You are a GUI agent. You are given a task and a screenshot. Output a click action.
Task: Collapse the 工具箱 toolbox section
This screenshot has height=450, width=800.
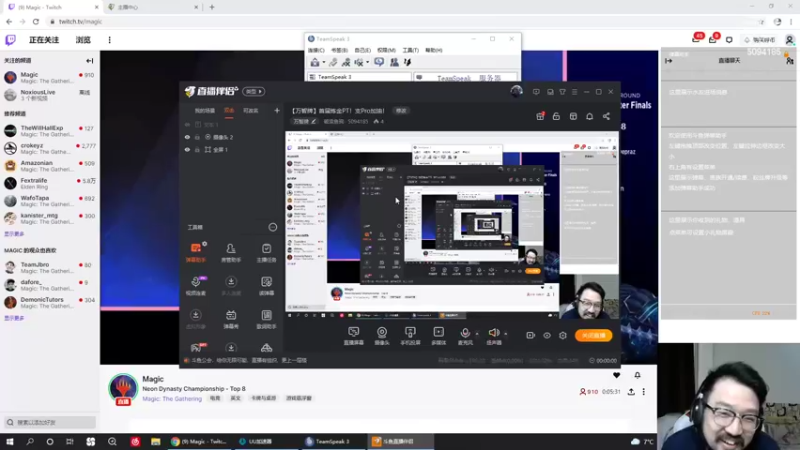(273, 227)
